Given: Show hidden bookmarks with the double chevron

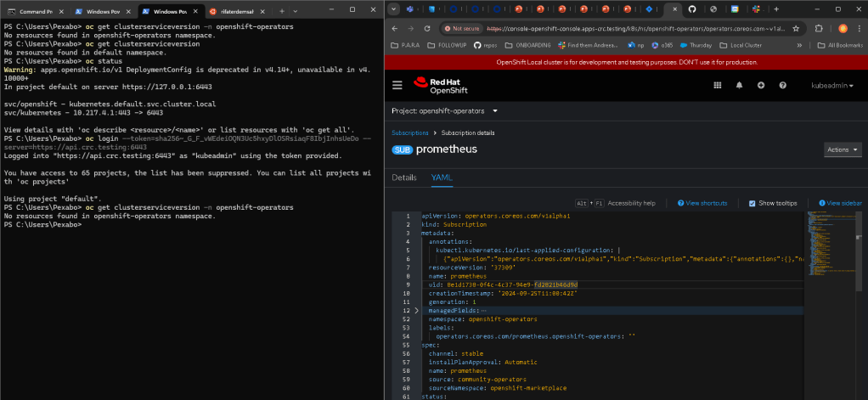Looking at the screenshot, I should coord(799,45).
